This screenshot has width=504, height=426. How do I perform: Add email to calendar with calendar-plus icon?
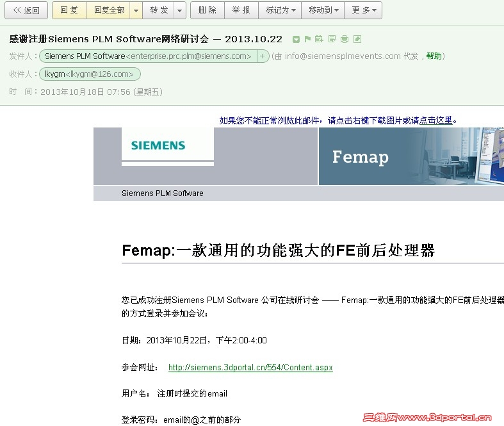pos(319,39)
